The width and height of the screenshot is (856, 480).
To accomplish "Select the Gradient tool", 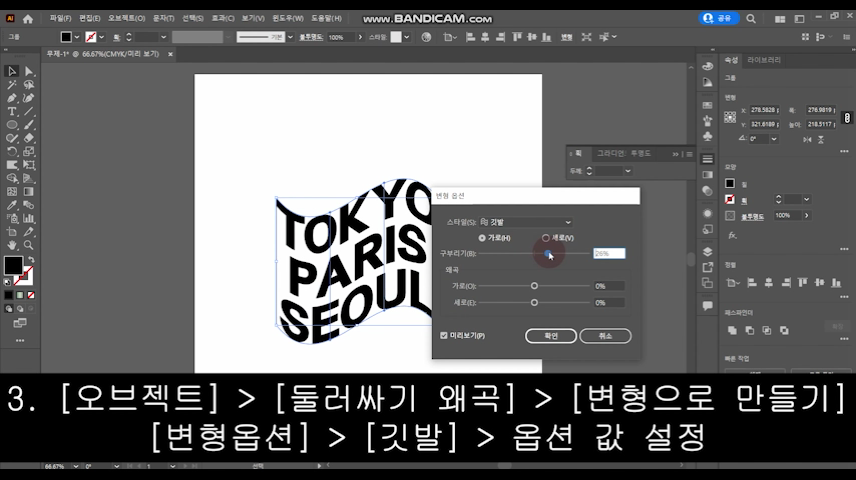I will click(29, 192).
